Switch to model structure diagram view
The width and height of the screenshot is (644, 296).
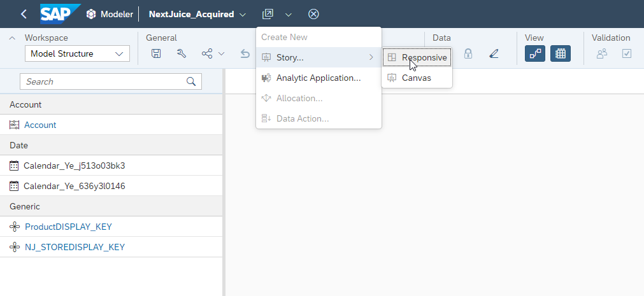click(535, 54)
